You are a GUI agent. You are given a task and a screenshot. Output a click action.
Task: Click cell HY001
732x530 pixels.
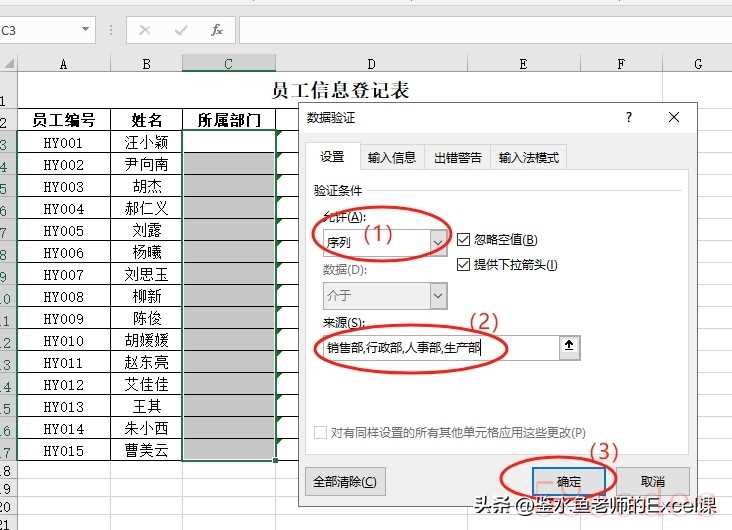coord(63,142)
